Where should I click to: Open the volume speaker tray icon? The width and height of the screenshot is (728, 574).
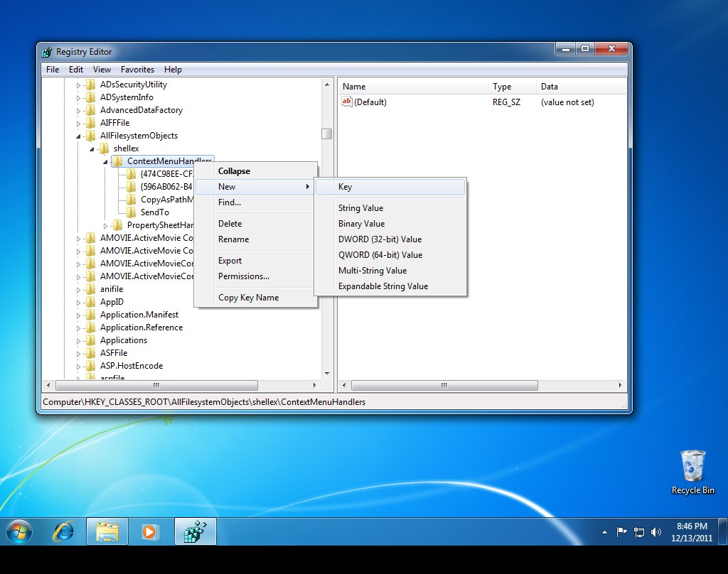click(x=656, y=532)
